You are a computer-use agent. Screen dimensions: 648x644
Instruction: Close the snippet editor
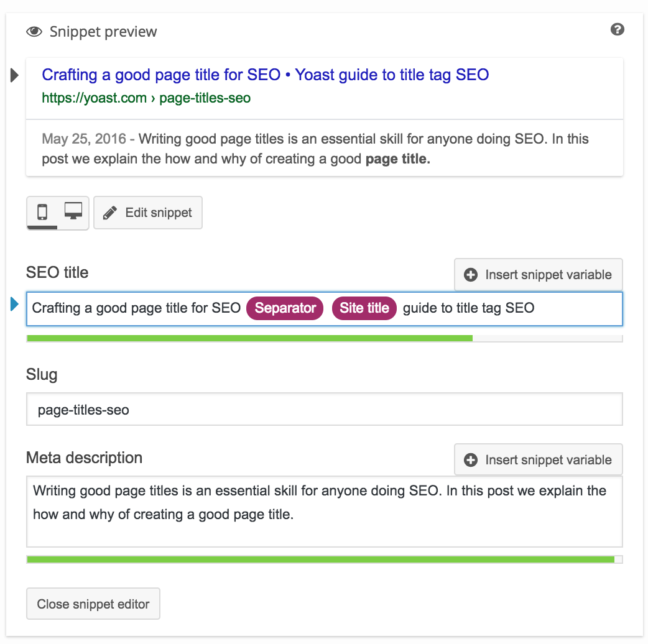tap(93, 604)
